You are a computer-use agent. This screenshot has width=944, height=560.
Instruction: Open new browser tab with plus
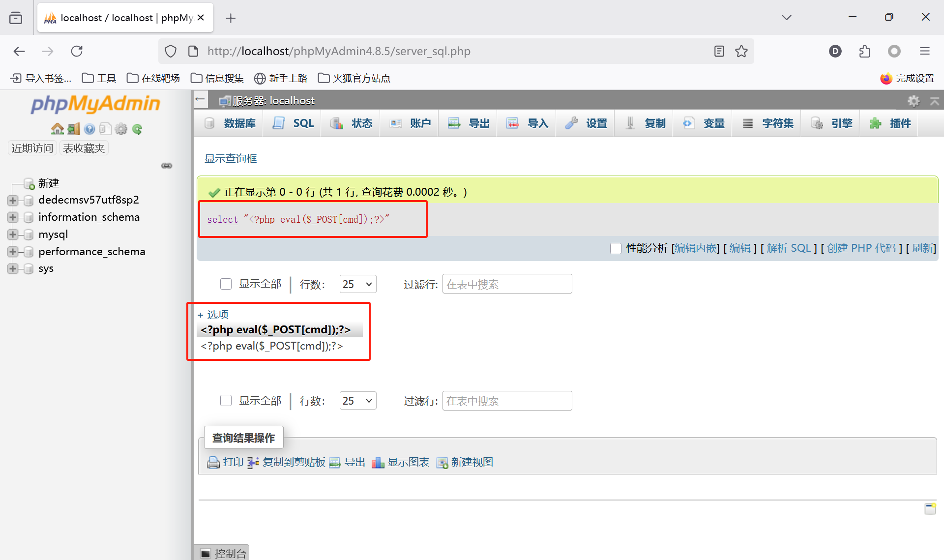pyautogui.click(x=231, y=18)
